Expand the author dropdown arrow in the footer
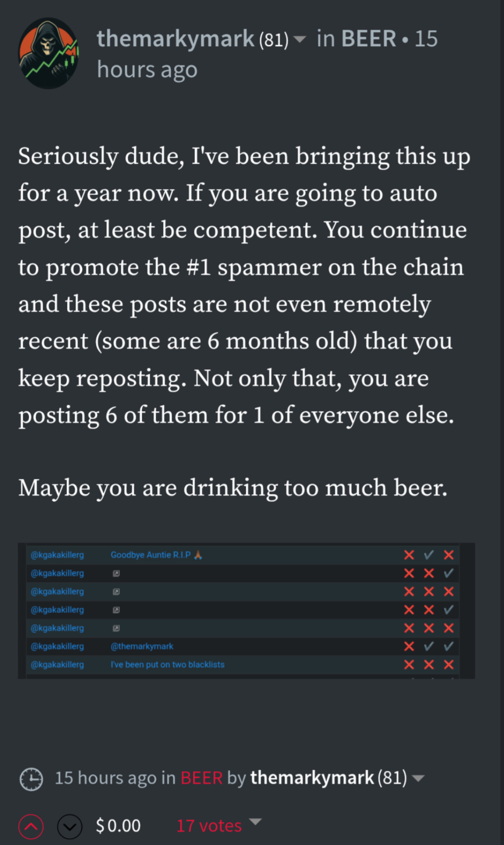Image resolution: width=504 pixels, height=845 pixels. (x=418, y=779)
